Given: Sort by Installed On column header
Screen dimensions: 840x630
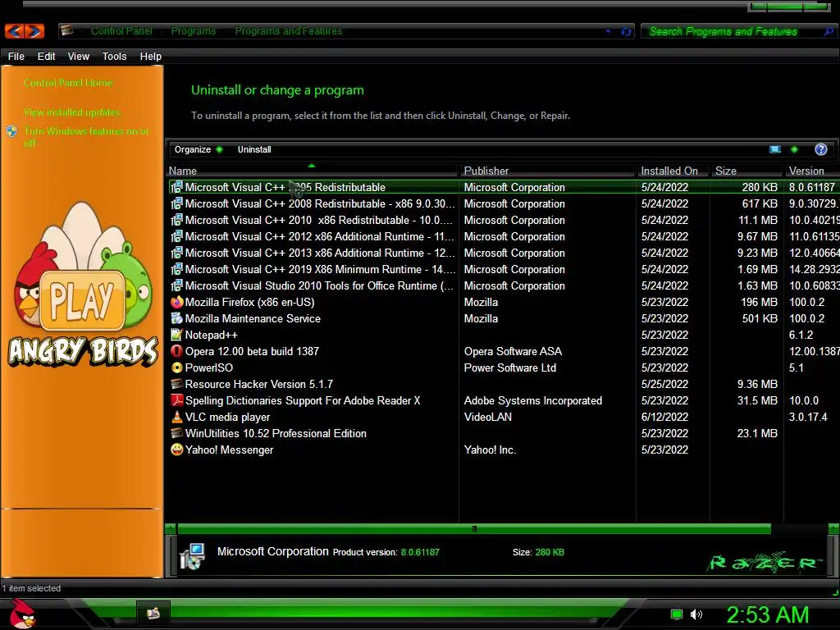Looking at the screenshot, I should click(x=673, y=171).
